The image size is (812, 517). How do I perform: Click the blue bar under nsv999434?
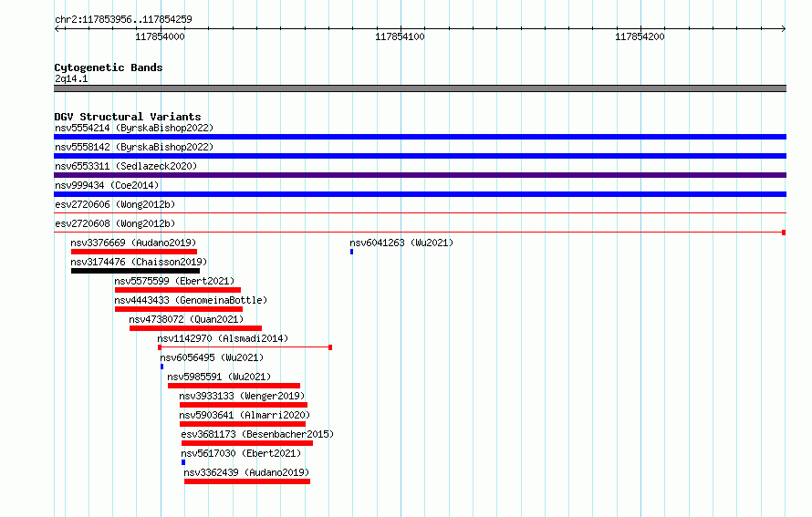point(420,194)
